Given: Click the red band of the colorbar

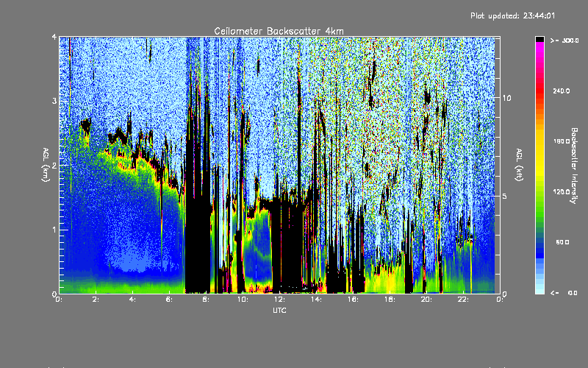Looking at the screenshot, I should [x=539, y=90].
